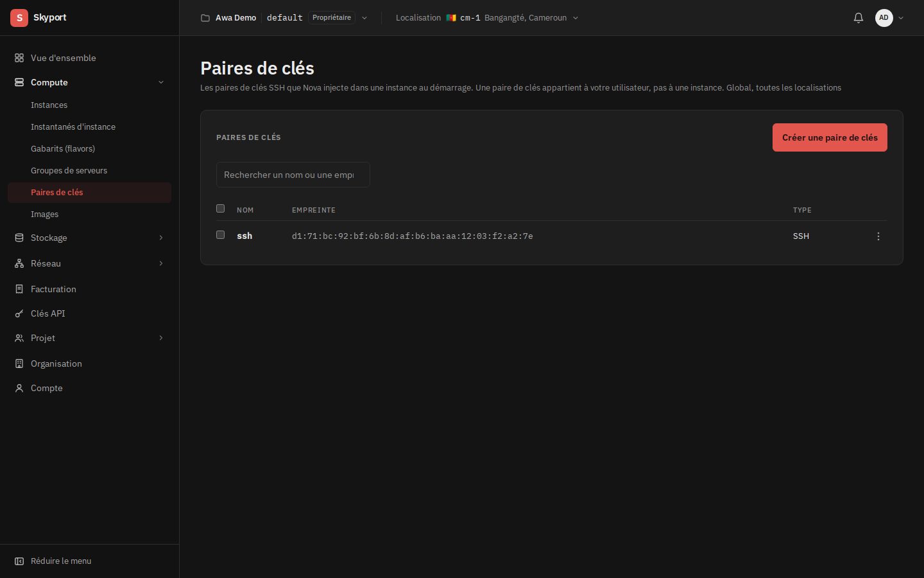924x578 pixels.
Task: Click the Projet users icon
Action: coord(19,338)
